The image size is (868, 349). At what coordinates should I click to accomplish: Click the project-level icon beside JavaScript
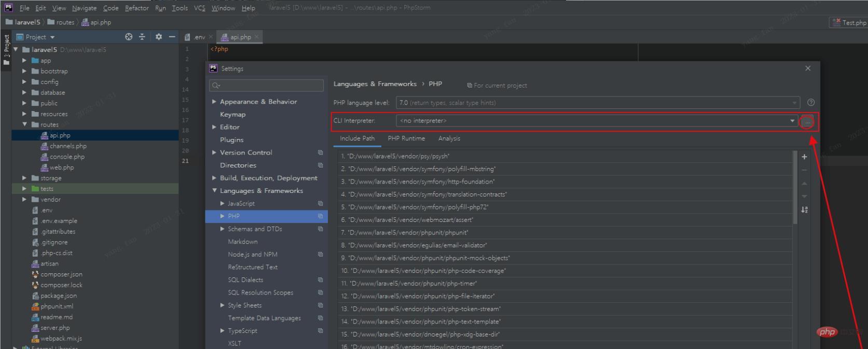[x=320, y=204]
